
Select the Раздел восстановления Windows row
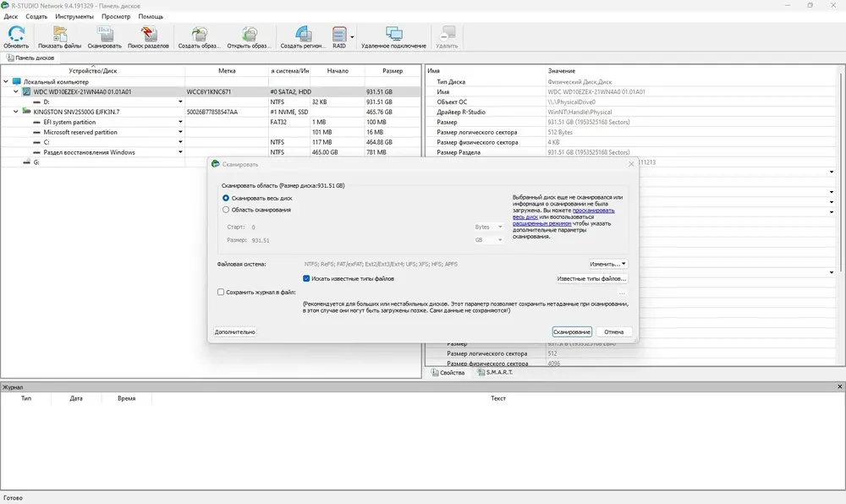click(211, 152)
